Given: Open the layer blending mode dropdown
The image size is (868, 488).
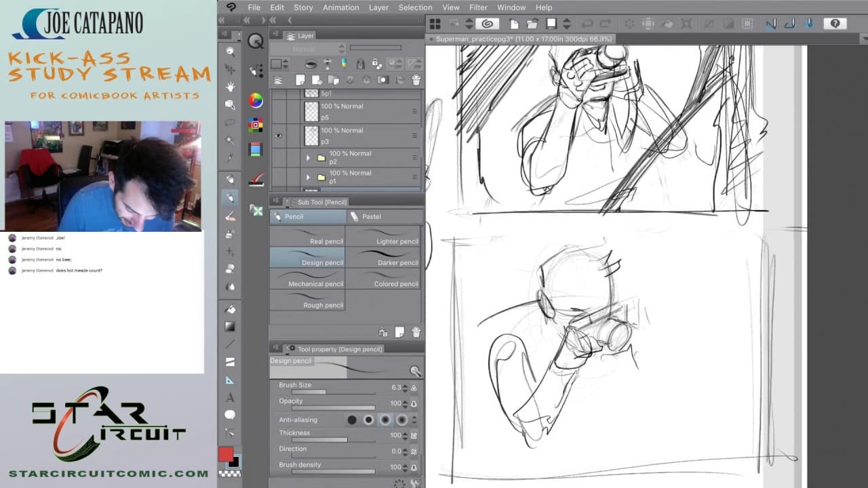Looking at the screenshot, I should click(x=308, y=49).
